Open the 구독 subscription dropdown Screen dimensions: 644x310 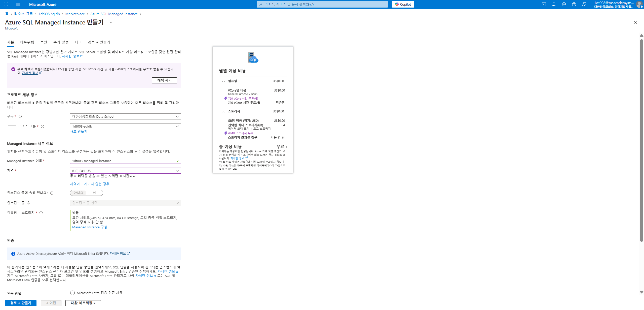pyautogui.click(x=125, y=116)
